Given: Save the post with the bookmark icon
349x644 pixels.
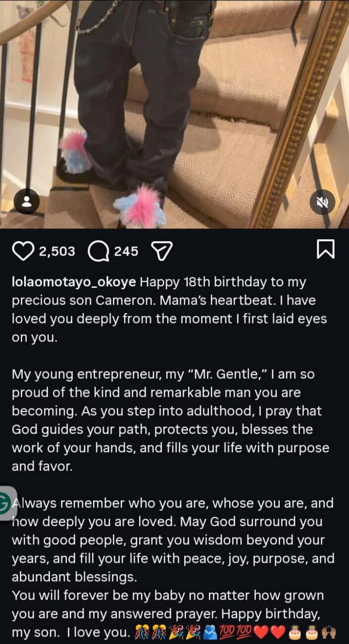Looking at the screenshot, I should tap(325, 249).
